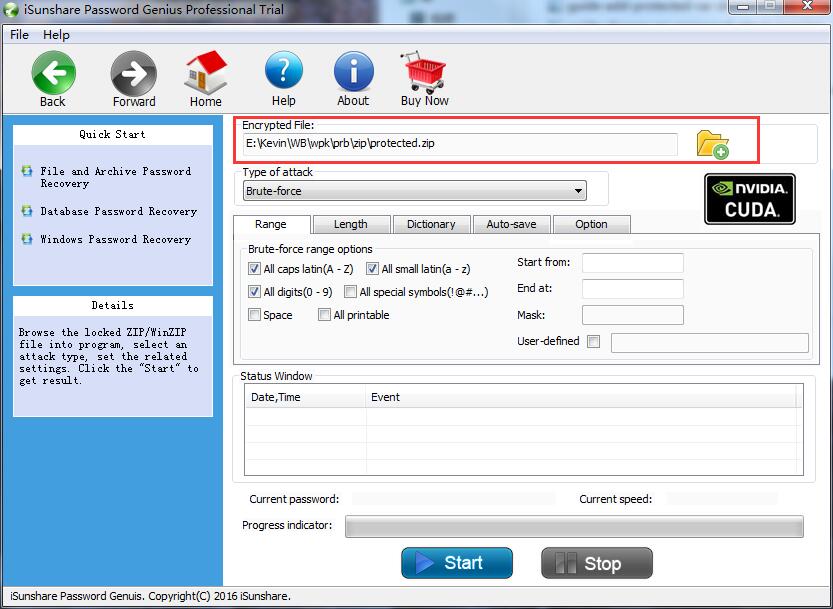Click the NVIDIA CUDA logo
The width and height of the screenshot is (833, 609).
[750, 199]
